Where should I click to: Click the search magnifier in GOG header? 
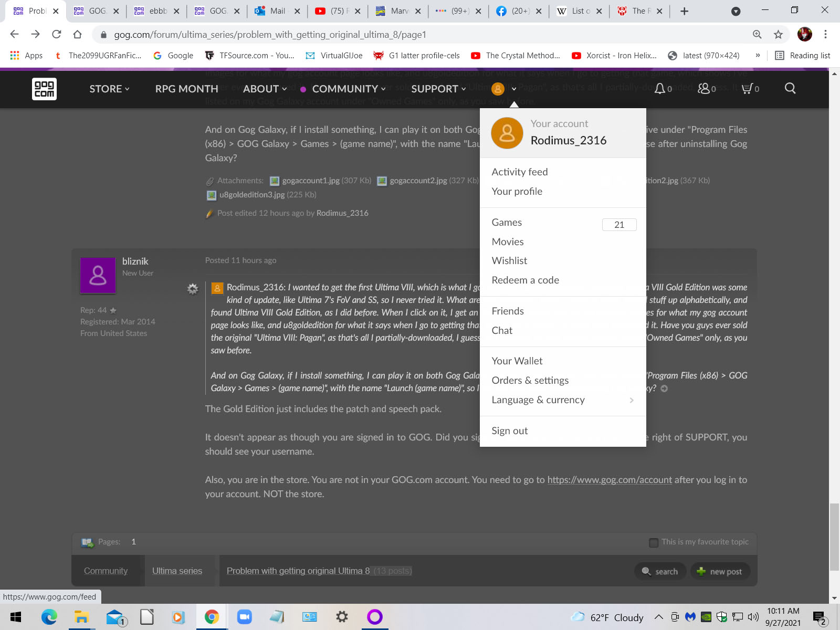790,88
